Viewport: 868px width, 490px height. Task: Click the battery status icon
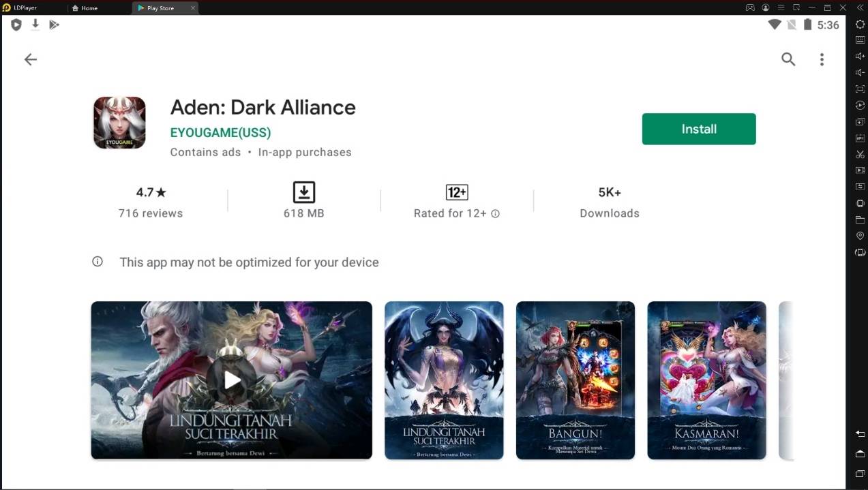(808, 25)
